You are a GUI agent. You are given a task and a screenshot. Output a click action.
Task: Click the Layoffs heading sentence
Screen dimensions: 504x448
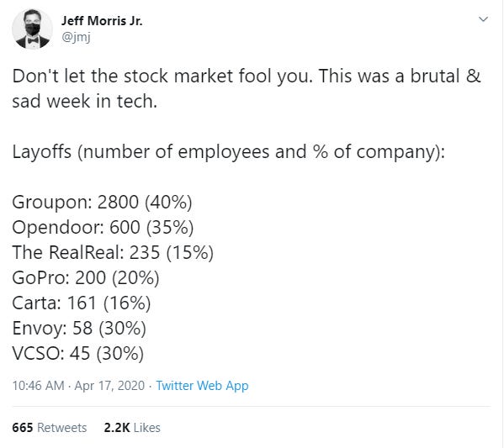click(x=229, y=151)
